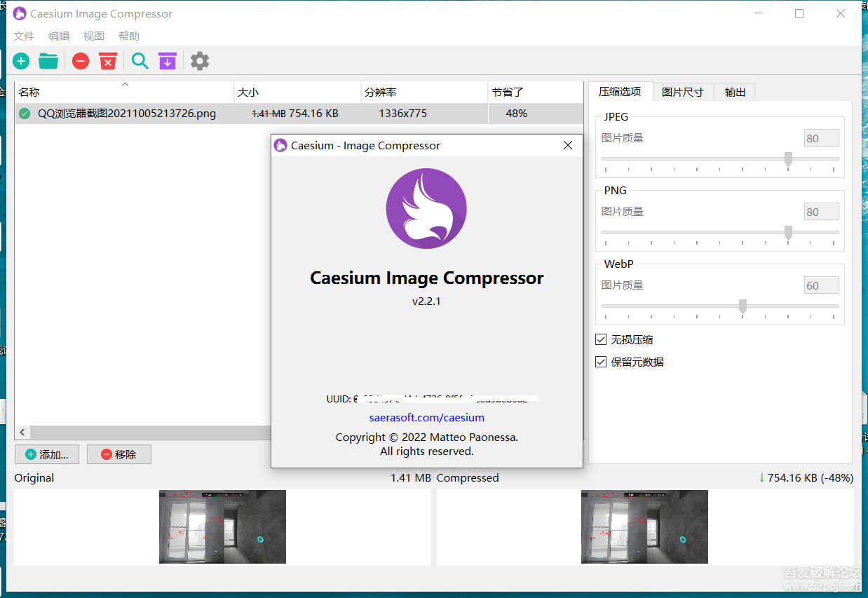Click the magnifier preview toolbar icon

[140, 62]
